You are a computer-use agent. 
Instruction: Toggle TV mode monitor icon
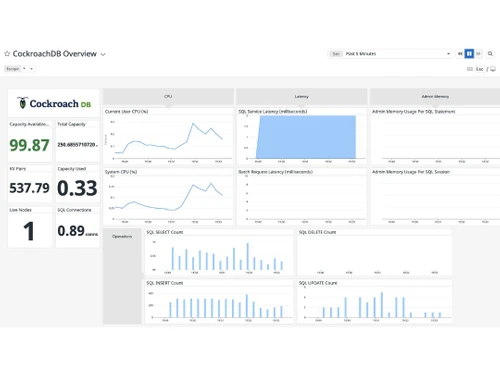pos(493,69)
